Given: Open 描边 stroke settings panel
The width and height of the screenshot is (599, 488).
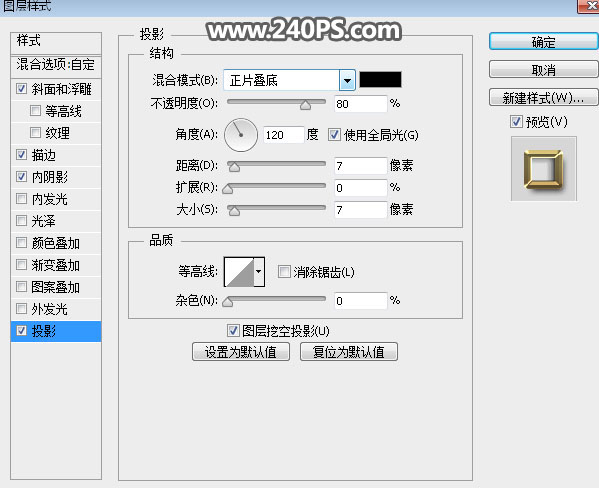Looking at the screenshot, I should [44, 155].
